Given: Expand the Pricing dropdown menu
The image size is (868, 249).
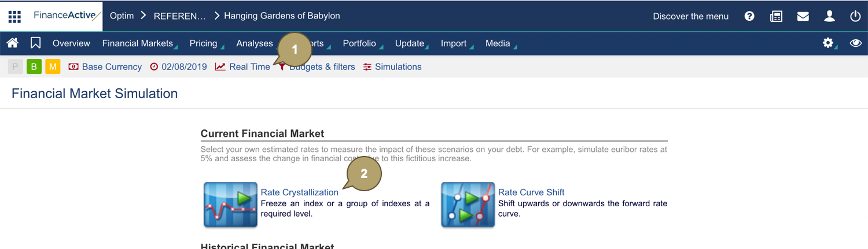Looking at the screenshot, I should [204, 43].
